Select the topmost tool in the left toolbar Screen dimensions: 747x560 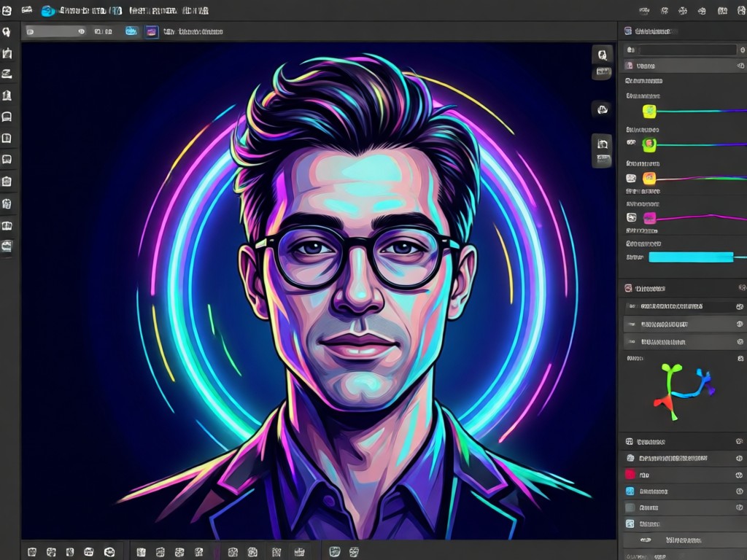(x=7, y=32)
